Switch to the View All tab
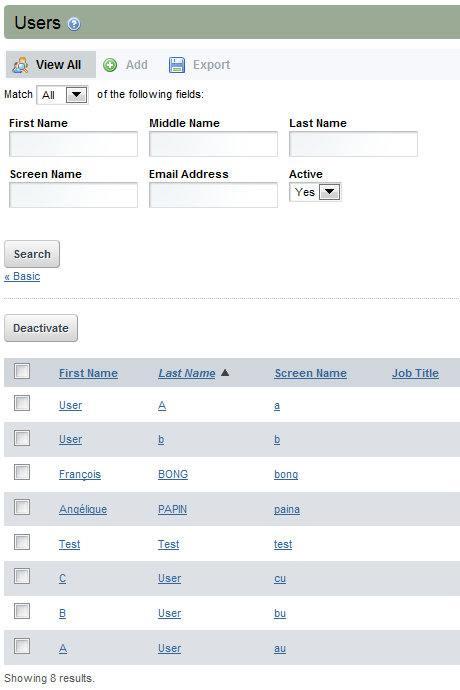This screenshot has width=460, height=690. click(x=50, y=65)
